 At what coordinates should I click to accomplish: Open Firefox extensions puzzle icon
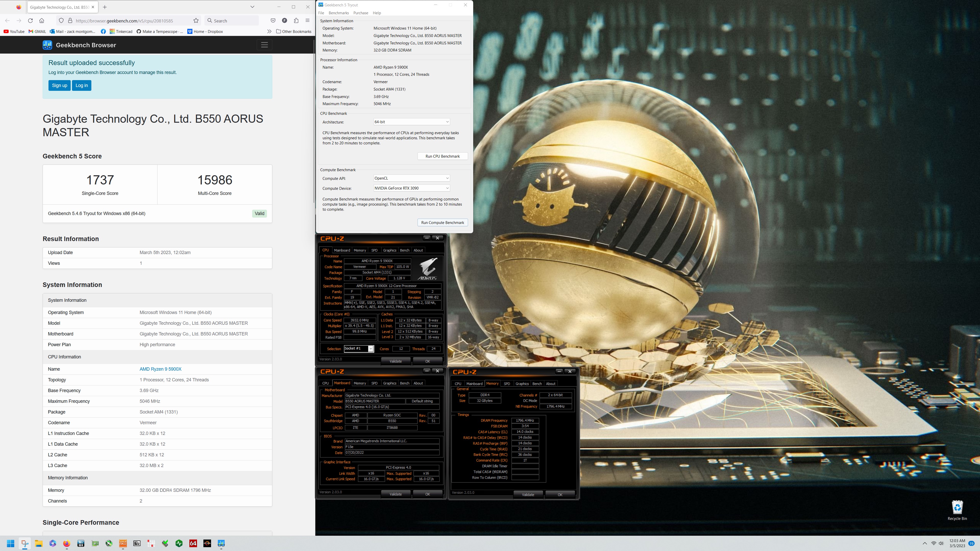tap(296, 20)
